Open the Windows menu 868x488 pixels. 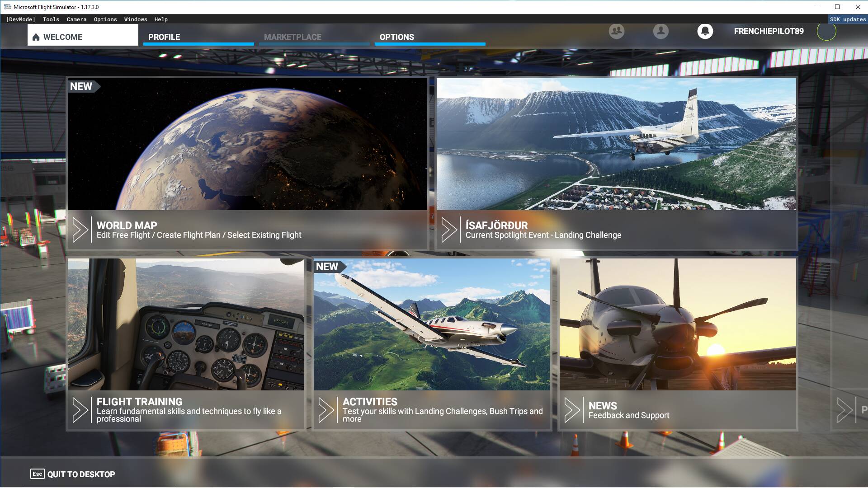click(x=135, y=19)
